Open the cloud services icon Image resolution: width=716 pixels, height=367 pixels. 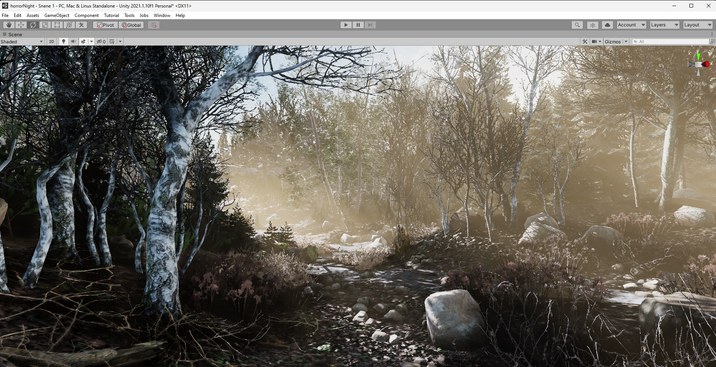pos(607,25)
